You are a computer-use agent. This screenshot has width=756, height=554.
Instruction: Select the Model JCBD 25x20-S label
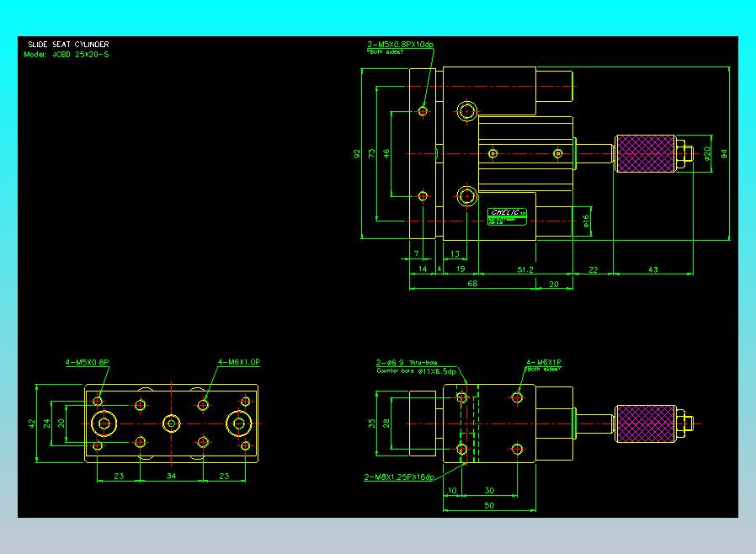67,55
